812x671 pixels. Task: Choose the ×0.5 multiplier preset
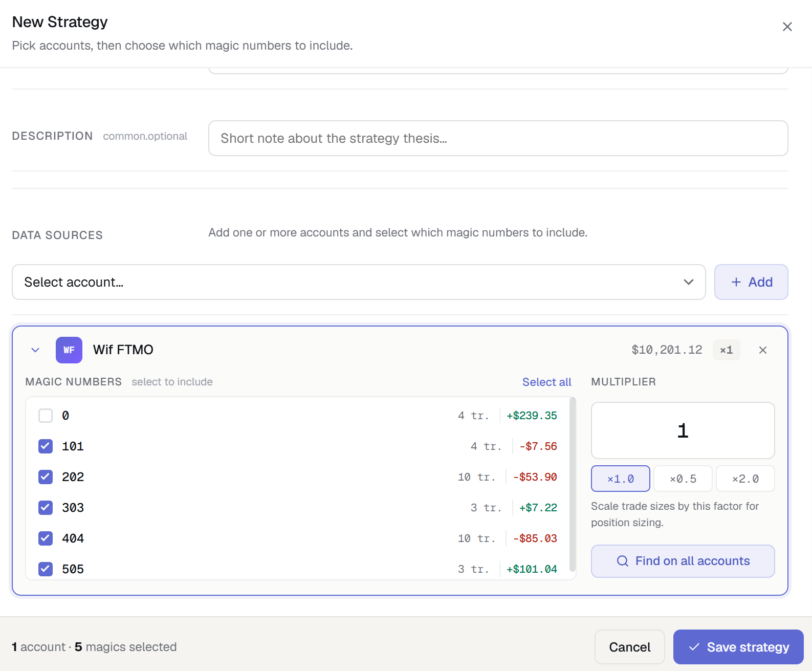[x=683, y=479]
